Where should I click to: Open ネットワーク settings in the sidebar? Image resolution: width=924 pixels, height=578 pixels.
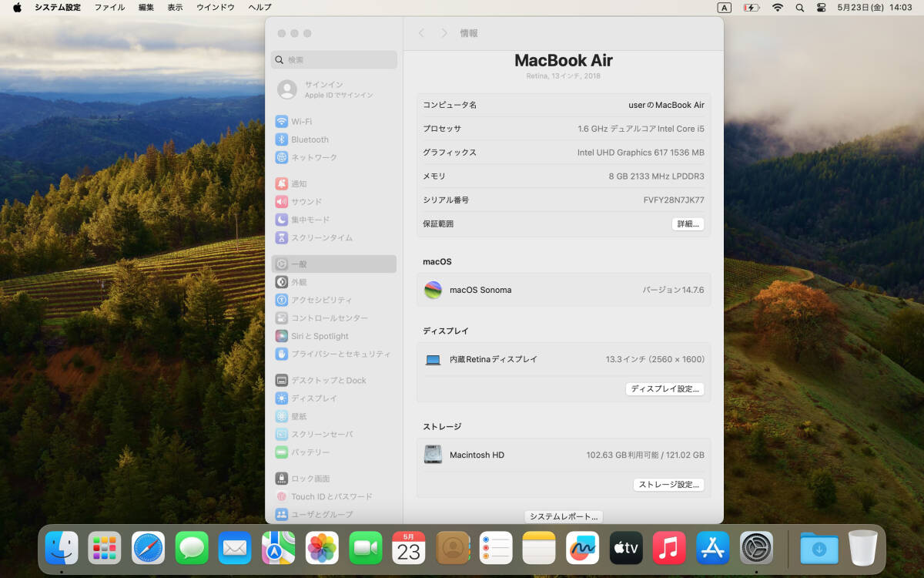pyautogui.click(x=333, y=157)
